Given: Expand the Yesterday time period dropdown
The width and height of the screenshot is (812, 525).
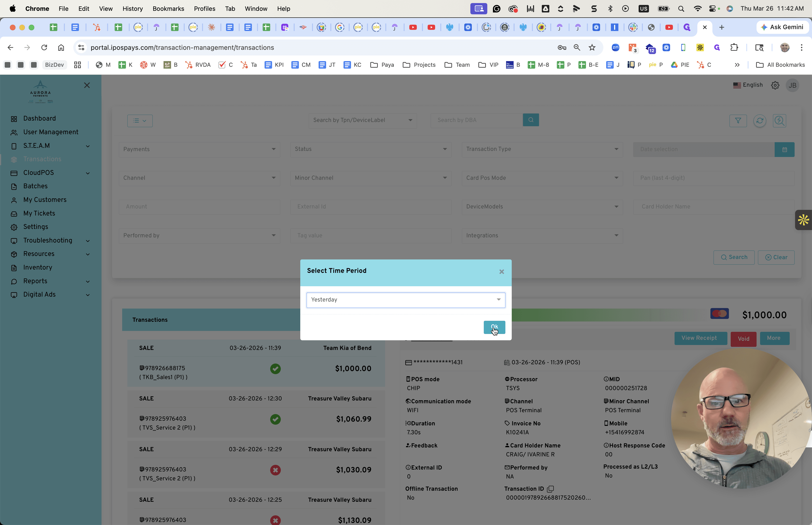Looking at the screenshot, I should point(406,300).
